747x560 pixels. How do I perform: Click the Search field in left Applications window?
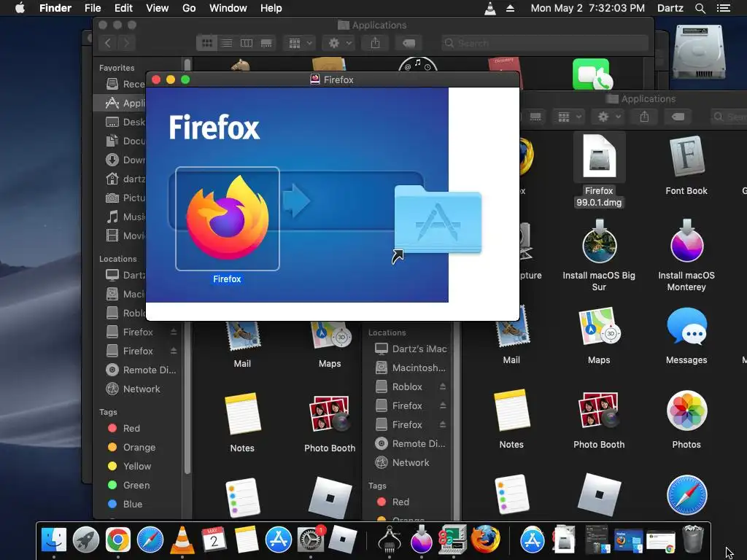544,43
